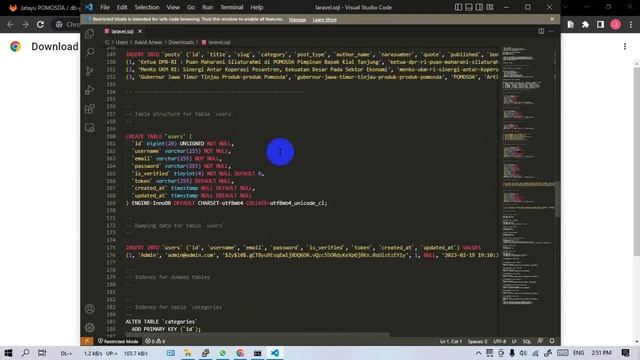Viewport: 640px width, 360px height.
Task: Click the feedback icon in status bar
Action: 540,341
